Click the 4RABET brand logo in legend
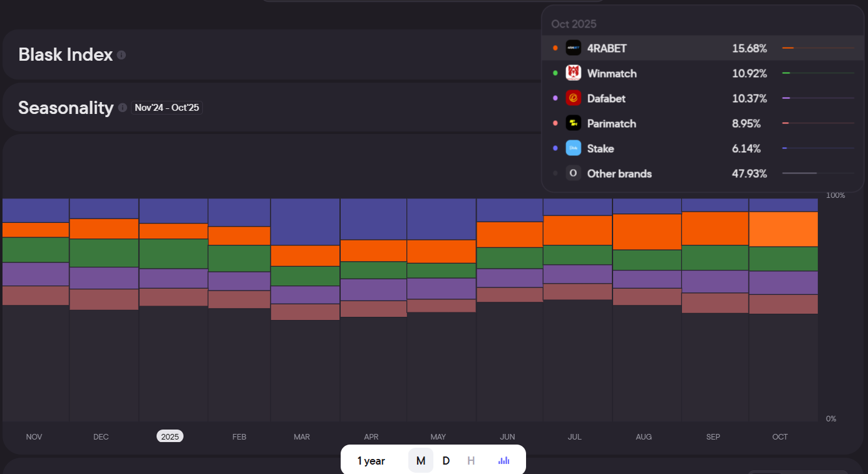868x474 pixels. pyautogui.click(x=573, y=48)
